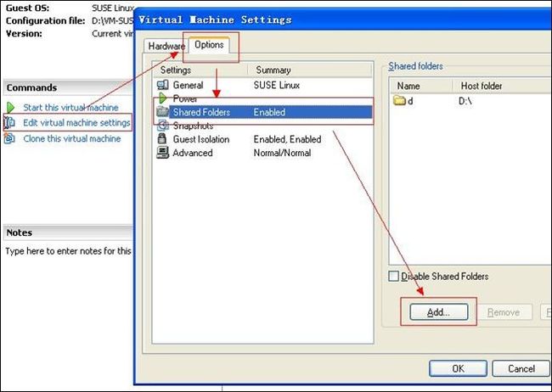The width and height of the screenshot is (552, 392).
Task: Click the greyed Remove button
Action: pyautogui.click(x=504, y=312)
